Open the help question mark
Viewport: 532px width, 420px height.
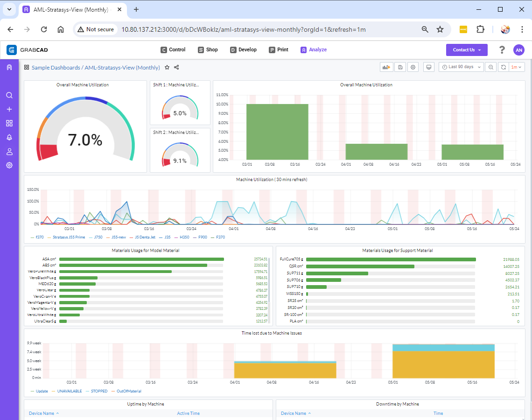(x=502, y=50)
